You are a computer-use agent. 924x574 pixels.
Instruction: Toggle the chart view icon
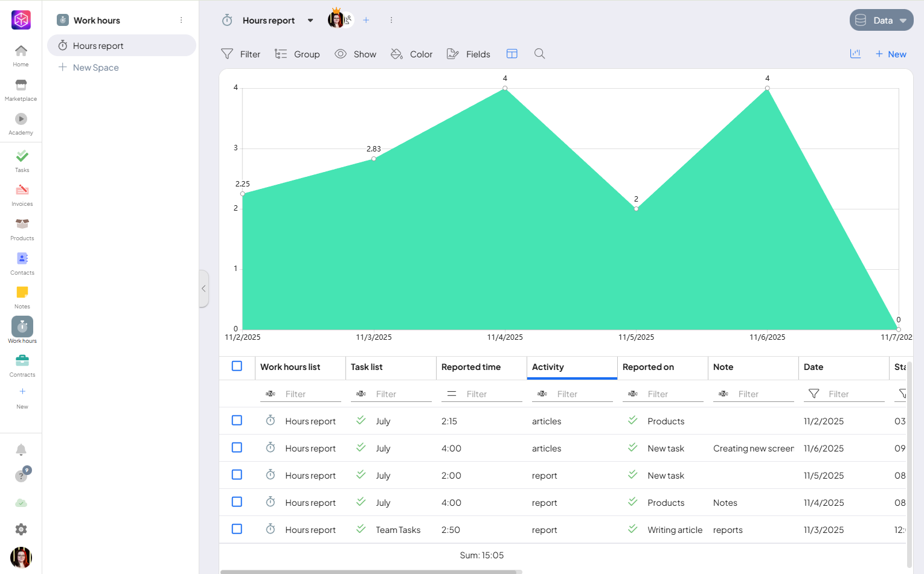[x=855, y=54]
